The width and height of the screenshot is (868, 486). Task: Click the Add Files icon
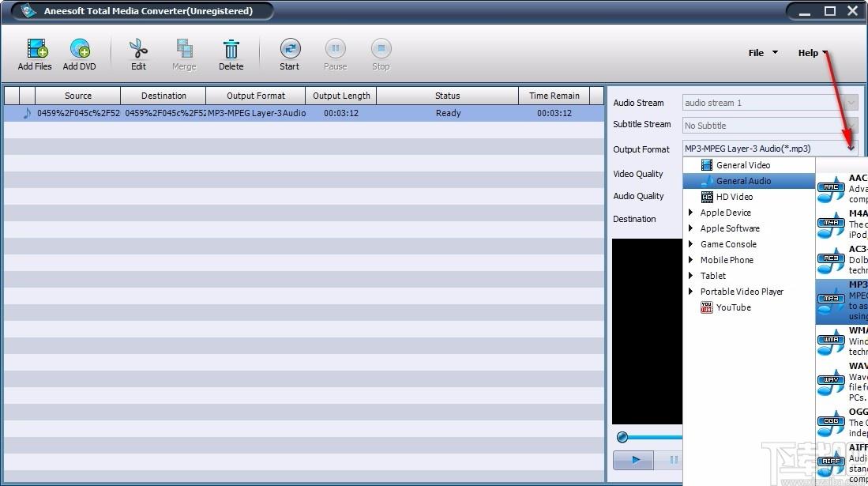click(36, 49)
